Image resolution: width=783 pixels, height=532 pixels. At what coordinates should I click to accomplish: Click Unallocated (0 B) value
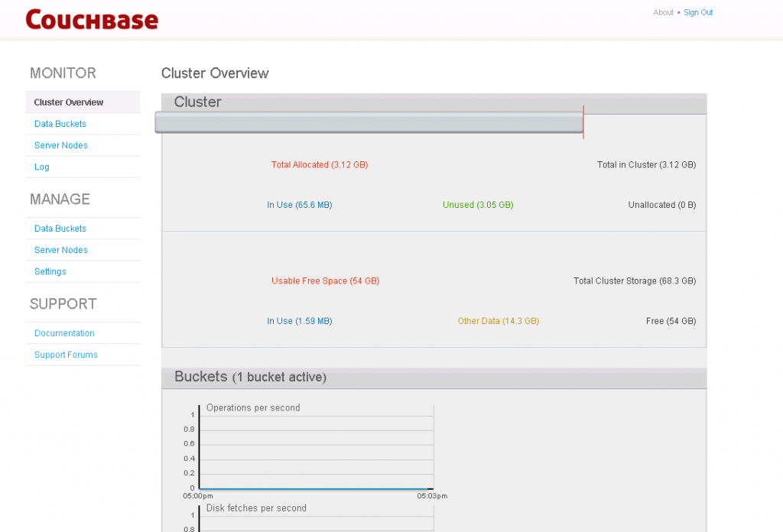tap(661, 205)
